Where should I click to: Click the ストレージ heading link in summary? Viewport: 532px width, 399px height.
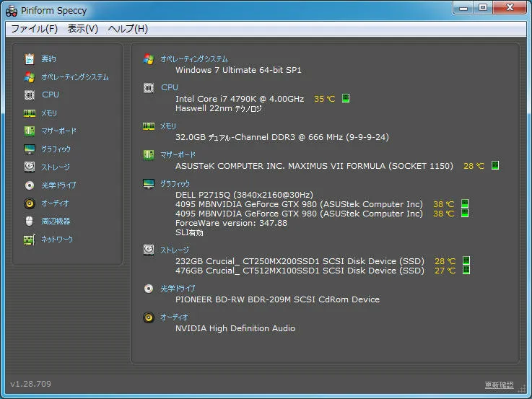[175, 250]
